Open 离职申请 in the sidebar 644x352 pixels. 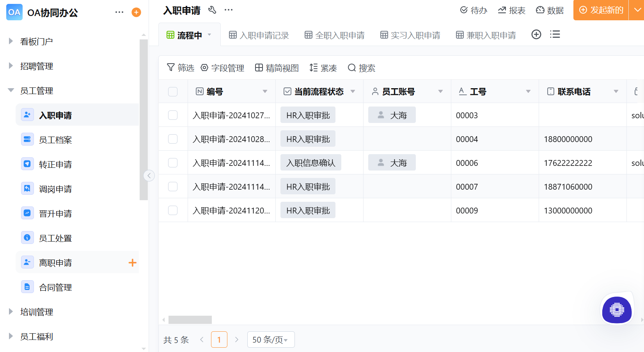pyautogui.click(x=56, y=262)
